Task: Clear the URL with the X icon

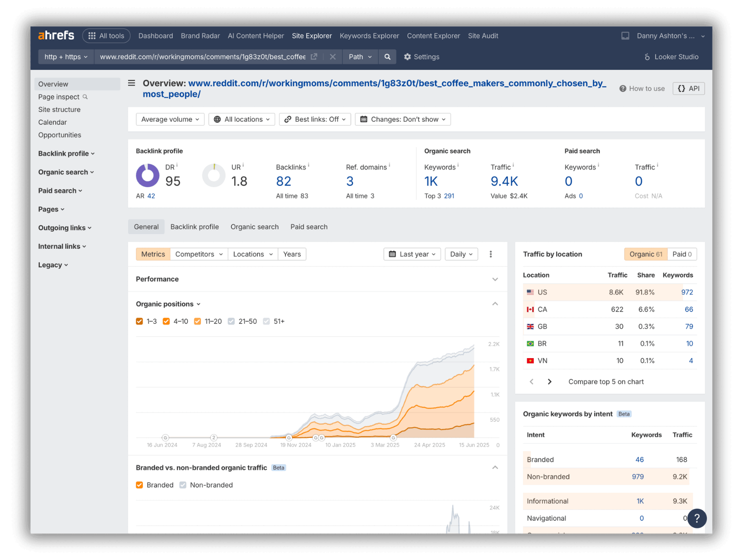Action: point(332,57)
